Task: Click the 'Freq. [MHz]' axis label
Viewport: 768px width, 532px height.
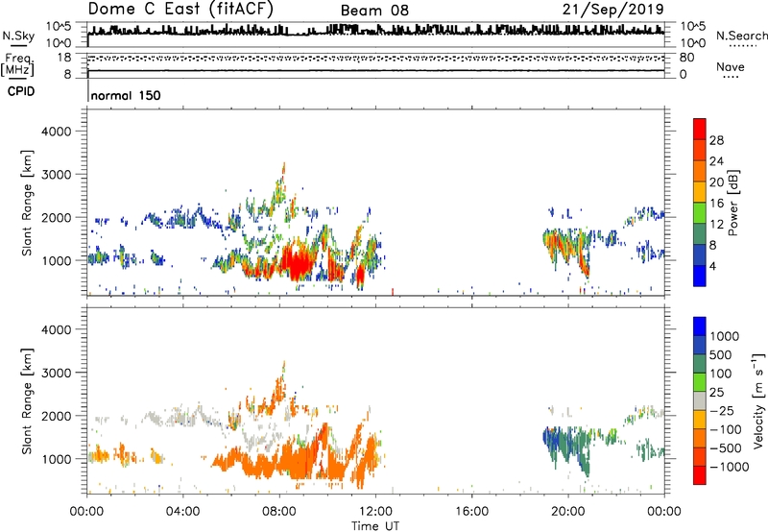Action: pos(17,65)
